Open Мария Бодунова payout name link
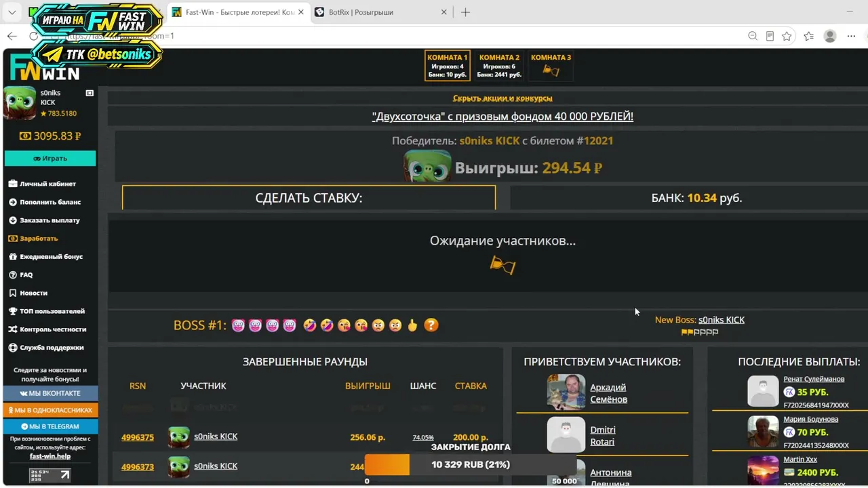868x488 pixels. pyautogui.click(x=811, y=419)
